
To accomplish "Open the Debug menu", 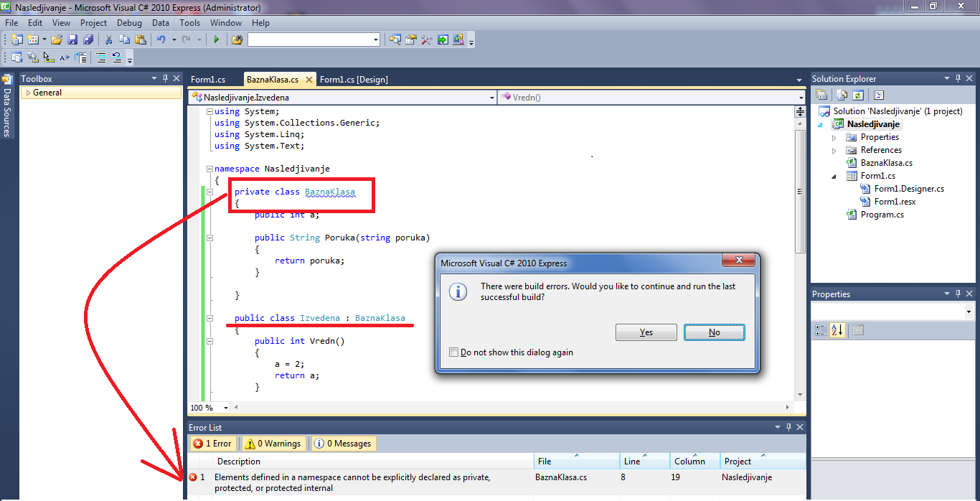I will click(130, 23).
